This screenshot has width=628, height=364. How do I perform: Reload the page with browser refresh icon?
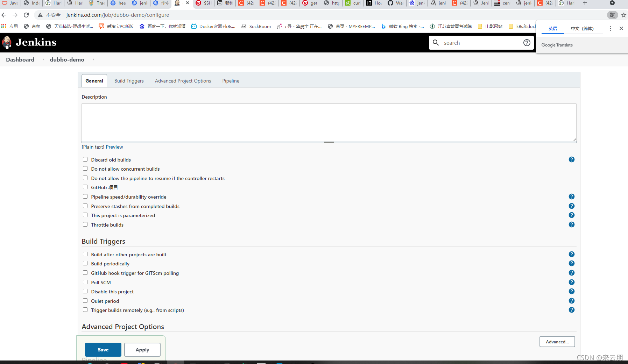point(26,15)
